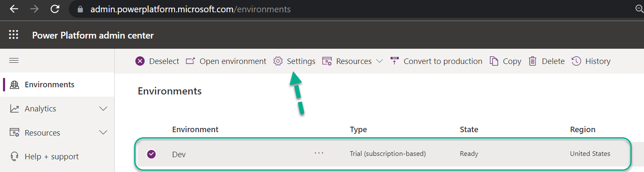Uncheck the Dev environment row checkmark
The width and height of the screenshot is (644, 172).
pos(151,154)
